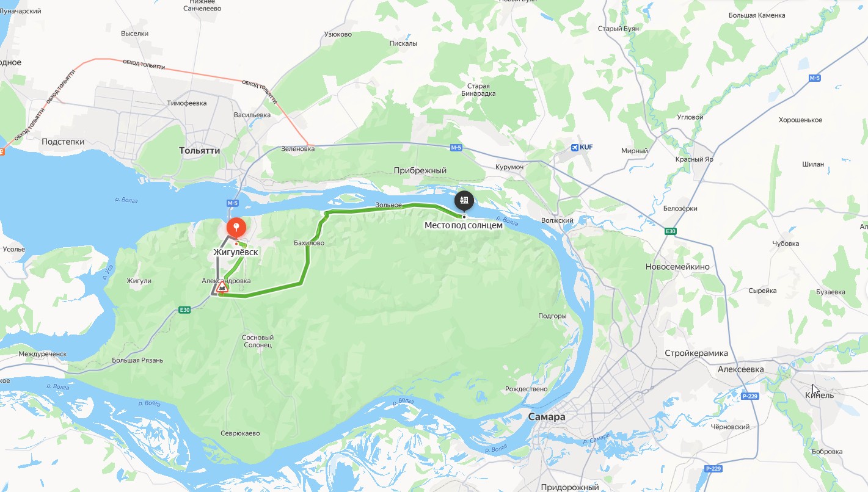This screenshot has height=492, width=868.
Task: Click the orange icon at left map edge
Action: point(2,150)
